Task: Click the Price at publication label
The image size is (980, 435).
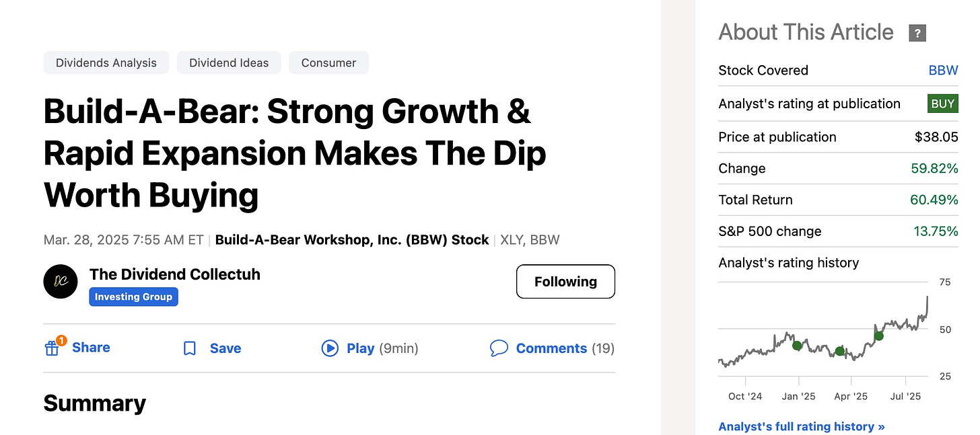Action: (777, 137)
